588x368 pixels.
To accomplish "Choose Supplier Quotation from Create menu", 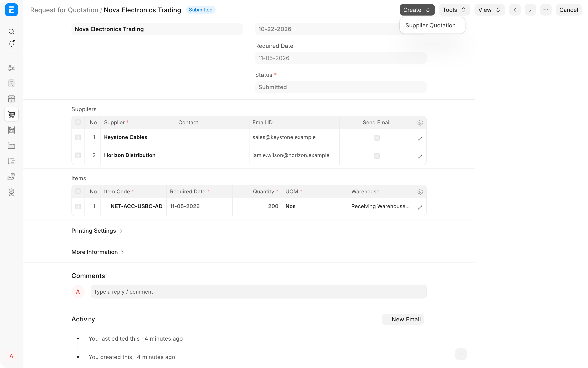I will [x=430, y=25].
